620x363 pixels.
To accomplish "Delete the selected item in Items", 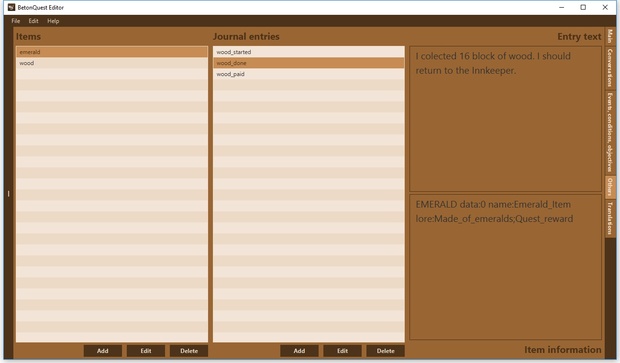I will [189, 351].
